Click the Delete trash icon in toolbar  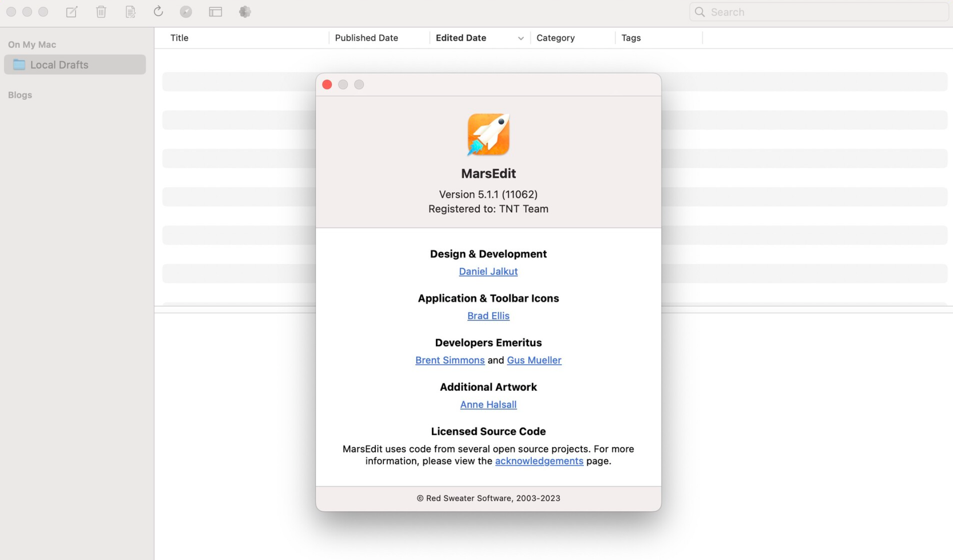point(101,12)
